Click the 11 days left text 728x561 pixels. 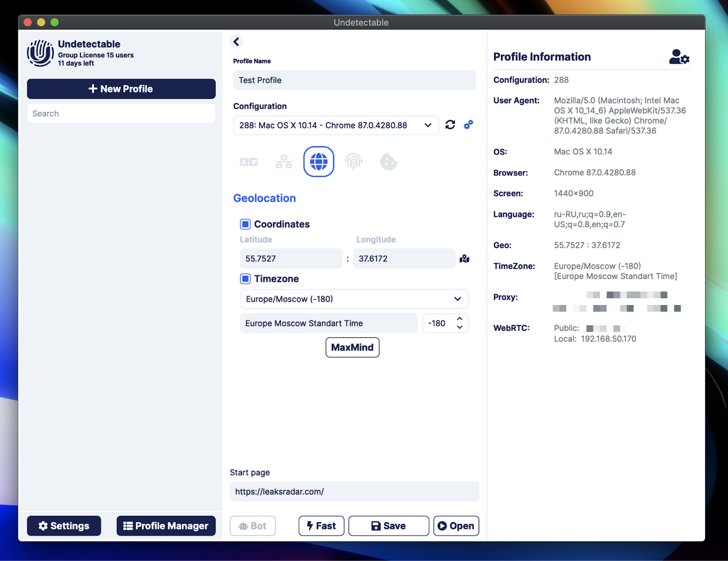pyautogui.click(x=76, y=63)
